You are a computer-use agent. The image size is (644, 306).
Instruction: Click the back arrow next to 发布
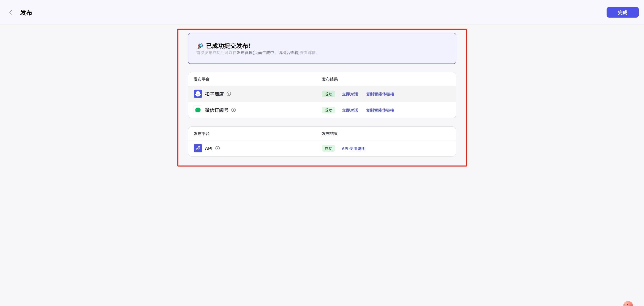tap(10, 12)
